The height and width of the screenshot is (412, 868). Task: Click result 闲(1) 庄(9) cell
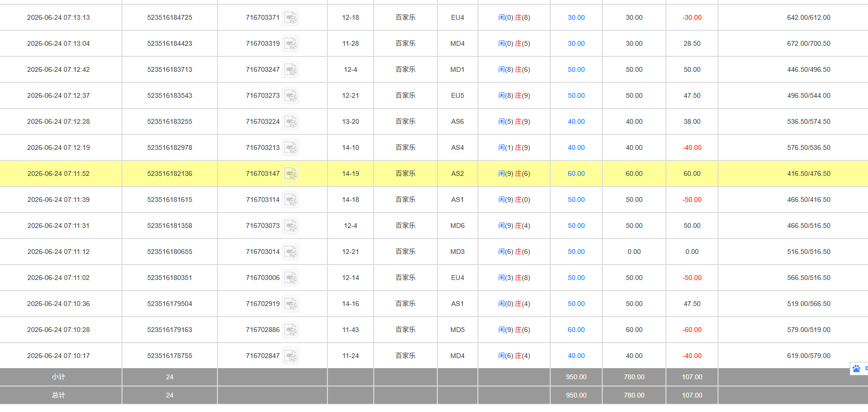pyautogui.click(x=514, y=147)
